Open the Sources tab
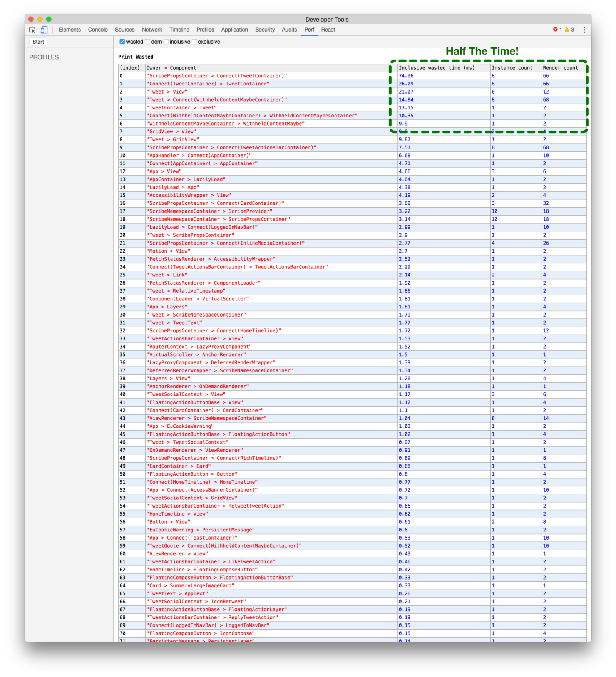This screenshot has height=677, width=616. click(125, 30)
